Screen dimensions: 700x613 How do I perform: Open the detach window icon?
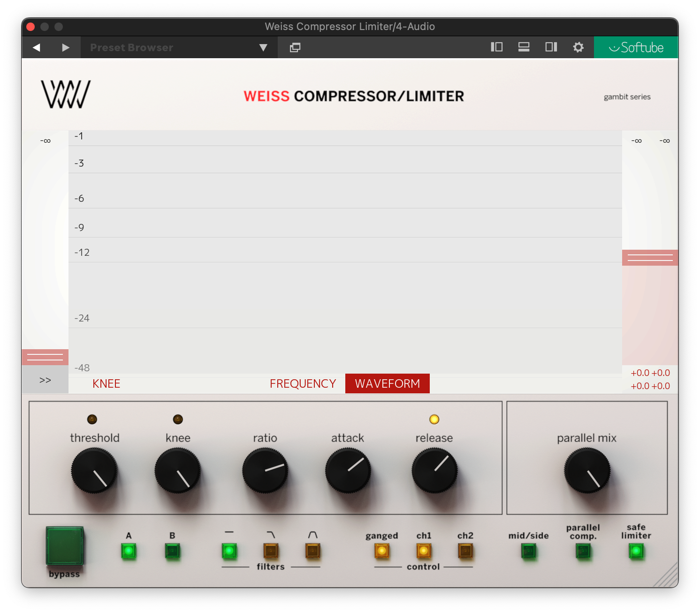pyautogui.click(x=295, y=47)
